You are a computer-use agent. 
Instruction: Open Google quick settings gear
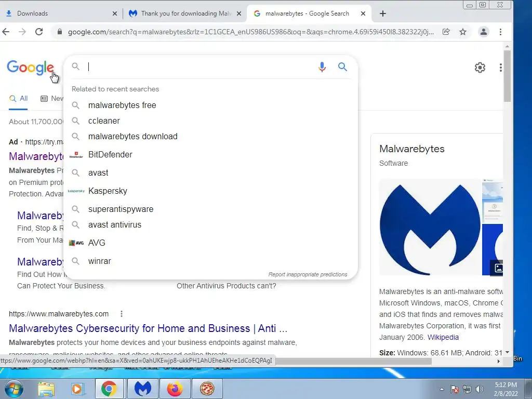point(480,68)
